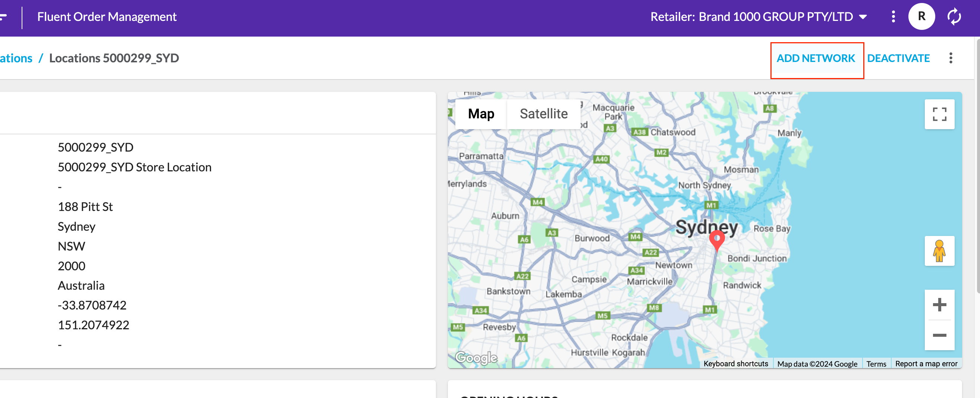Viewport: 980px width, 398px height.
Task: Open location page more-actions kebab menu
Action: coord(950,58)
